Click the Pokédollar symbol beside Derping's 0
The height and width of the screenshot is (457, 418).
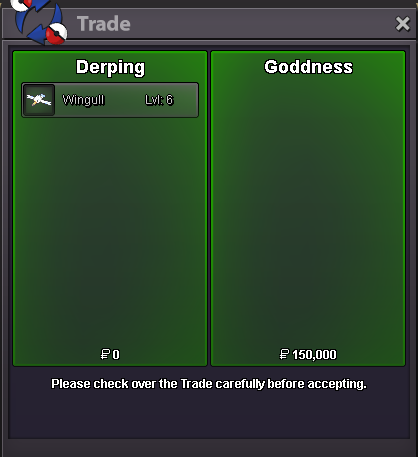105,354
